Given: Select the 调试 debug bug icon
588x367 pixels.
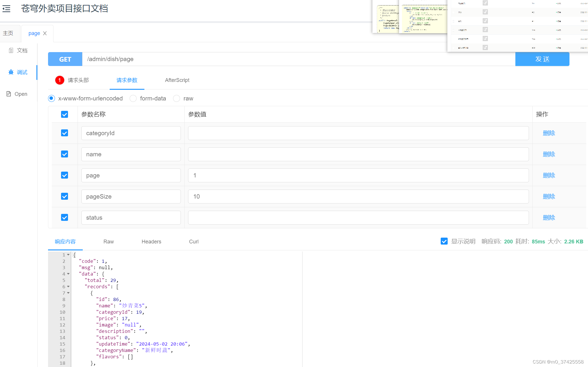Looking at the screenshot, I should [11, 72].
